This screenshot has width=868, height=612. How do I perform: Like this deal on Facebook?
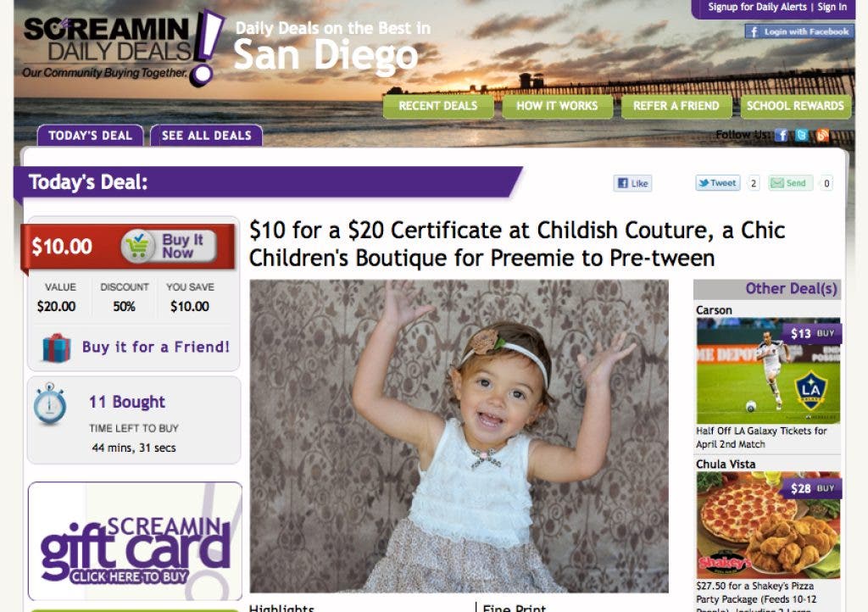pos(632,183)
